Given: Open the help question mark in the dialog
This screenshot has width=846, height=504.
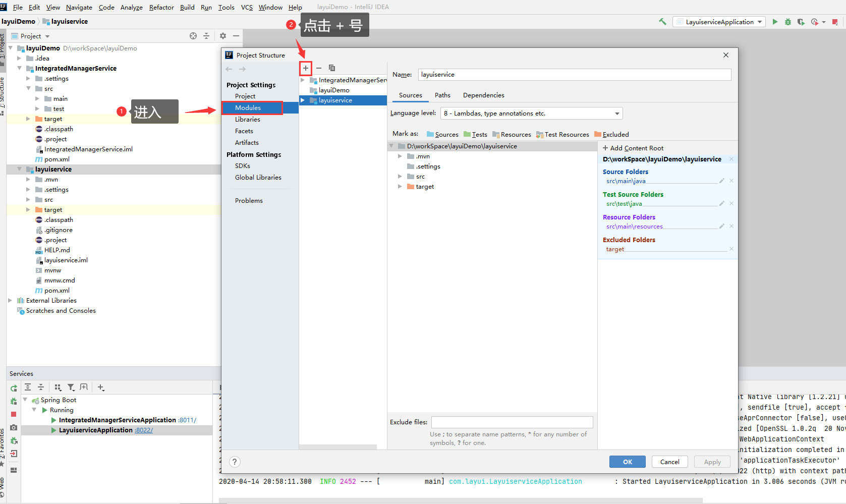Looking at the screenshot, I should (x=235, y=462).
